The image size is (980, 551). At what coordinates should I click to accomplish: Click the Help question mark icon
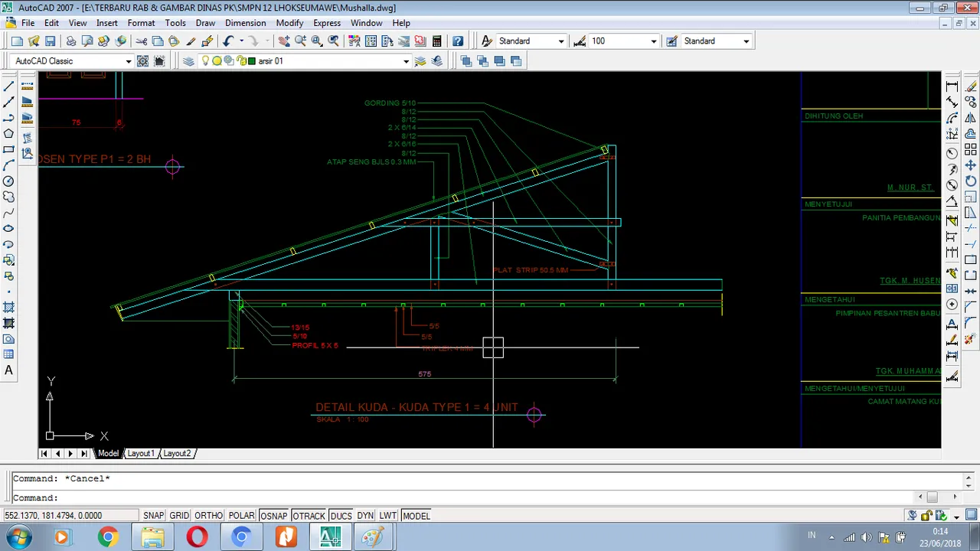[458, 41]
